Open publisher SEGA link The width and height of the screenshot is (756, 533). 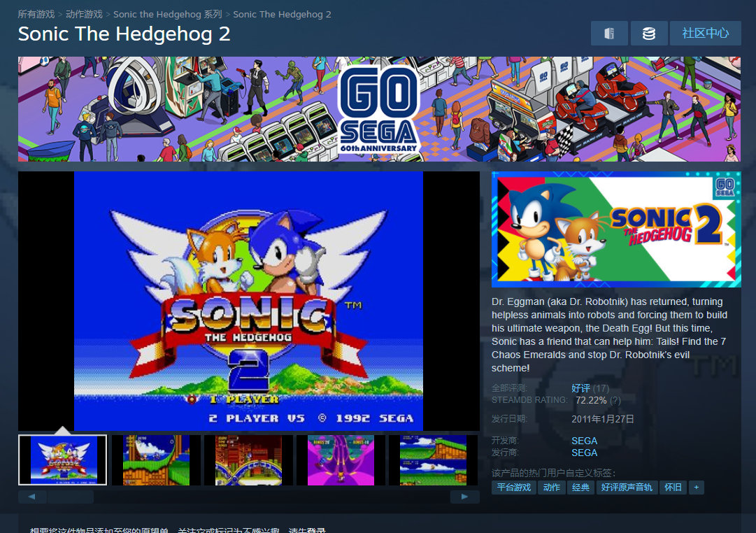[585, 453]
